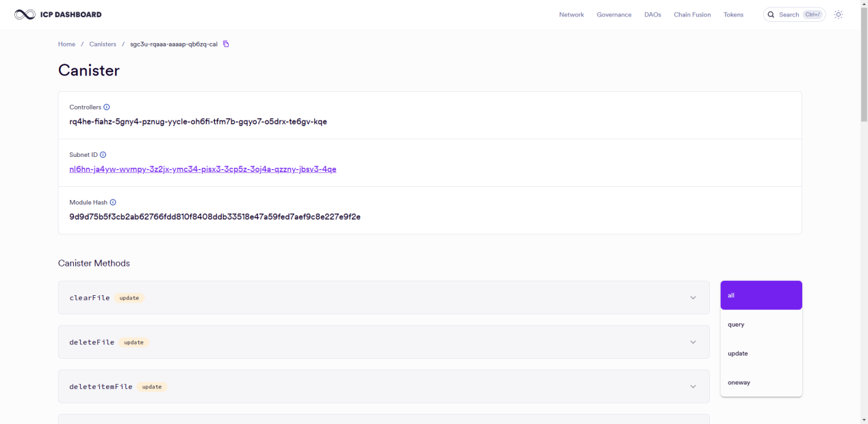Expand the deleteitemFile method chevron
Screen dimensions: 868x424
[x=693, y=386]
